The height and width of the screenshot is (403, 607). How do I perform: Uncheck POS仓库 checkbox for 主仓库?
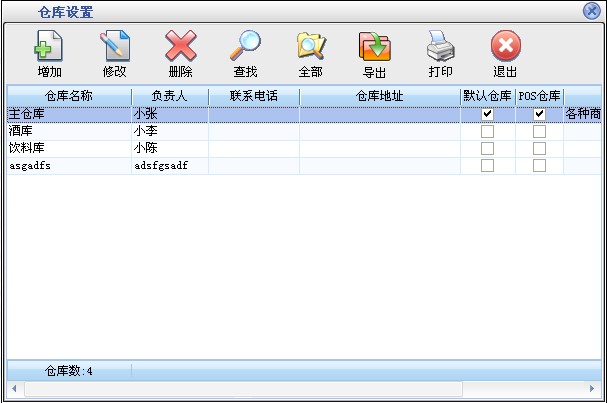[x=539, y=115]
